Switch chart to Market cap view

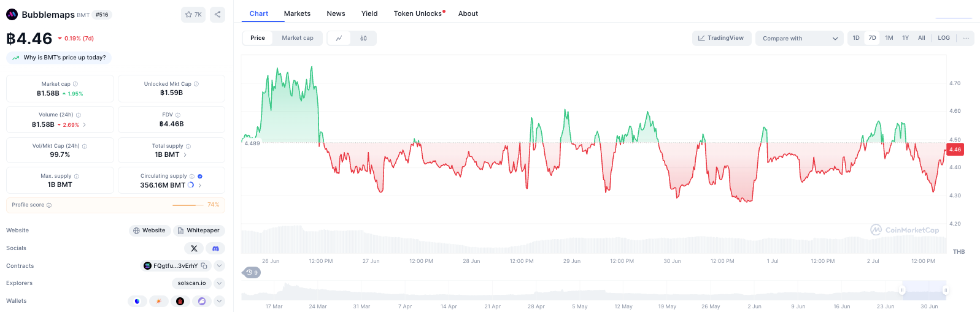click(298, 38)
